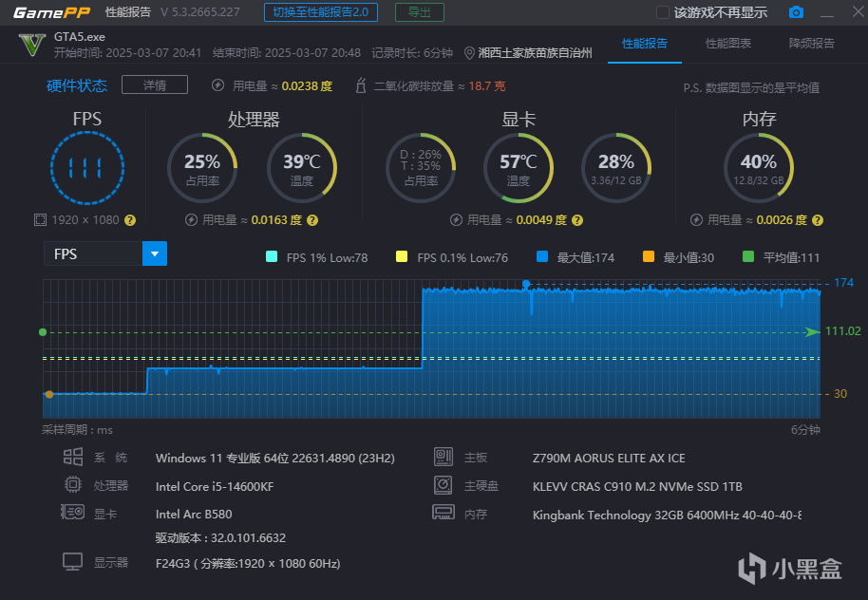Click the 导出 export button
Screen dimensions: 868x600
420,12
